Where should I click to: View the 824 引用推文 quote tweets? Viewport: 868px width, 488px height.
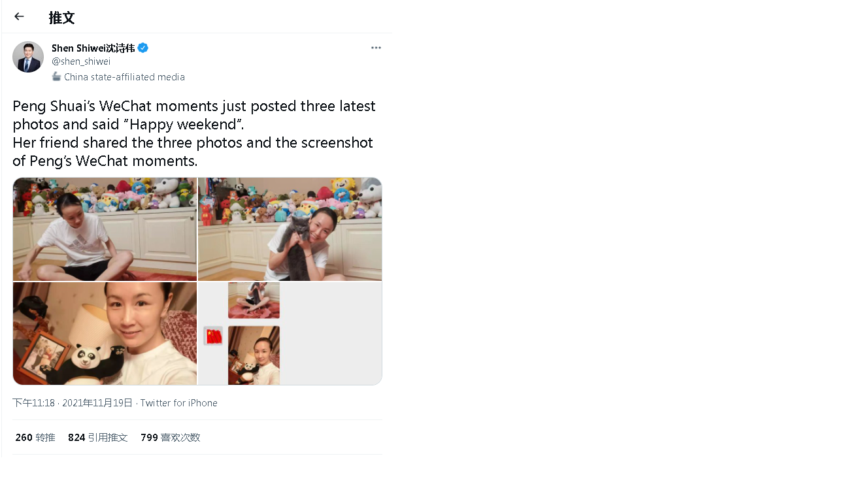pyautogui.click(x=97, y=438)
